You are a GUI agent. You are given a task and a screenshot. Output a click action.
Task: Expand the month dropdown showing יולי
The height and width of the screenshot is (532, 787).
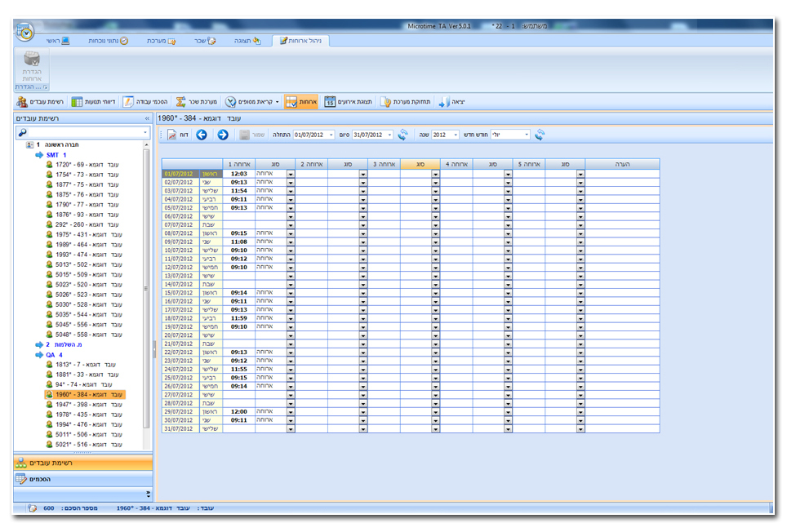tap(527, 135)
